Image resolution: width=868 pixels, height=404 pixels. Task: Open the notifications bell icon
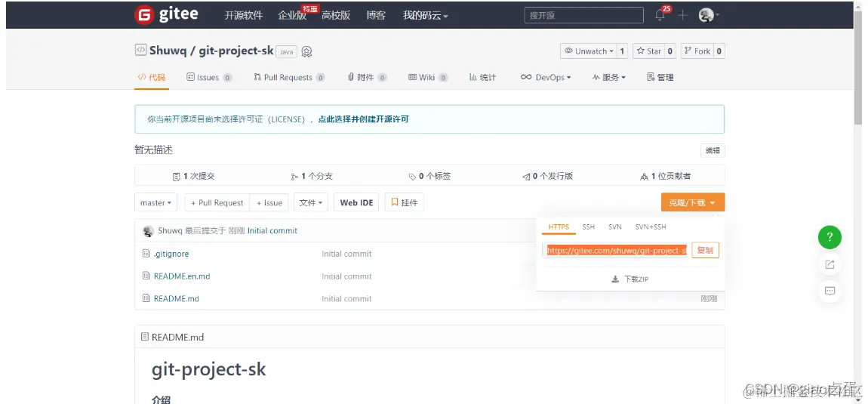point(660,16)
